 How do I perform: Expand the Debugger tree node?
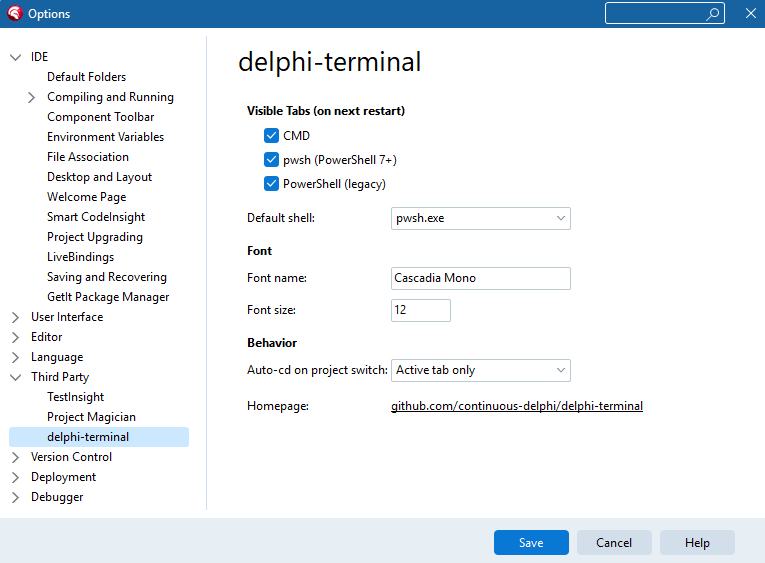(x=16, y=498)
